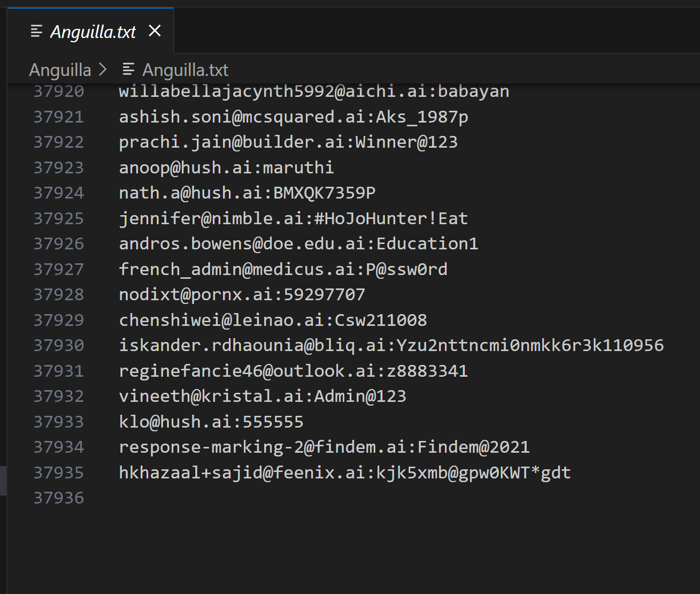Open the Anguilla folder breadcrumb
Screen dimensions: 700x594
click(x=60, y=70)
